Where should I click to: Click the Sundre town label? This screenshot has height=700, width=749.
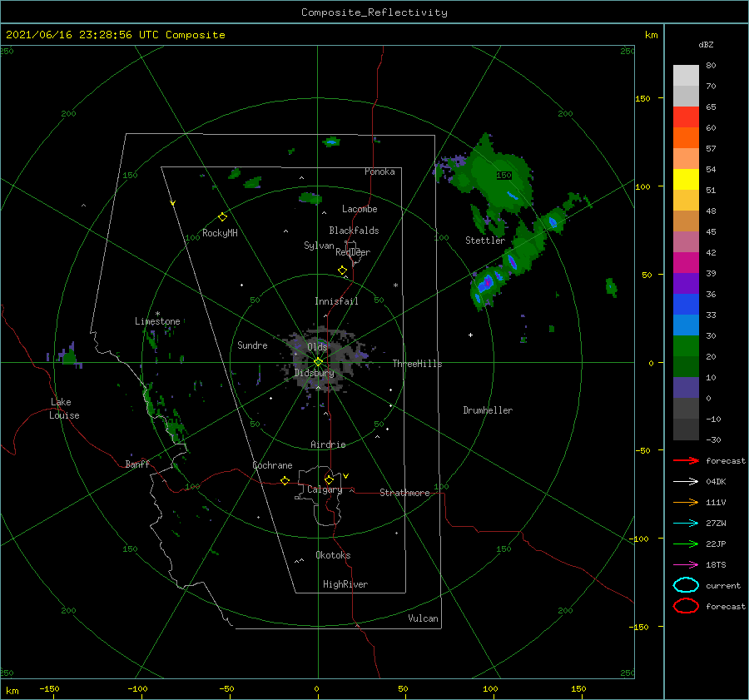coord(252,345)
